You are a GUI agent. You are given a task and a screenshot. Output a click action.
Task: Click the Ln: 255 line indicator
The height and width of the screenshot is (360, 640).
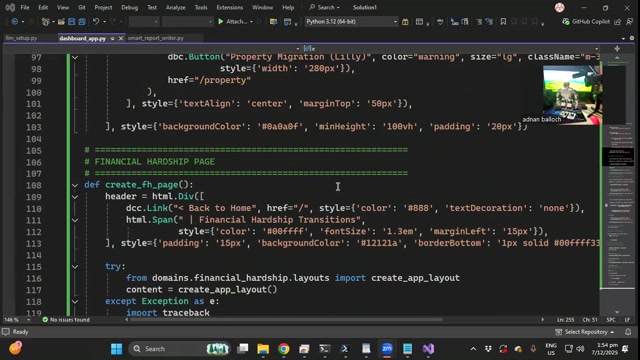pyautogui.click(x=566, y=320)
